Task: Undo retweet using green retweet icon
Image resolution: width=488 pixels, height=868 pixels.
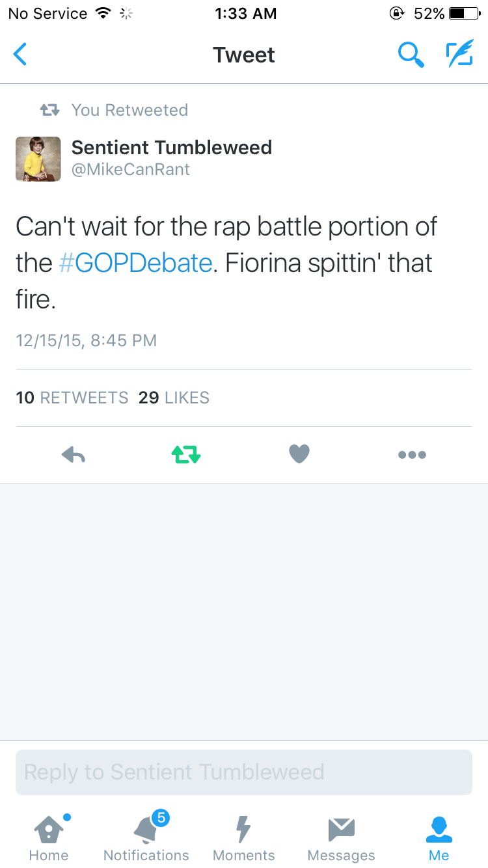Action: point(186,455)
